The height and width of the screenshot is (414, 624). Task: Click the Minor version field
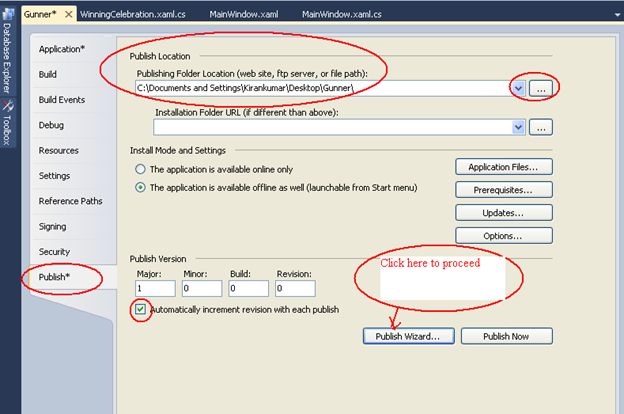tap(202, 289)
